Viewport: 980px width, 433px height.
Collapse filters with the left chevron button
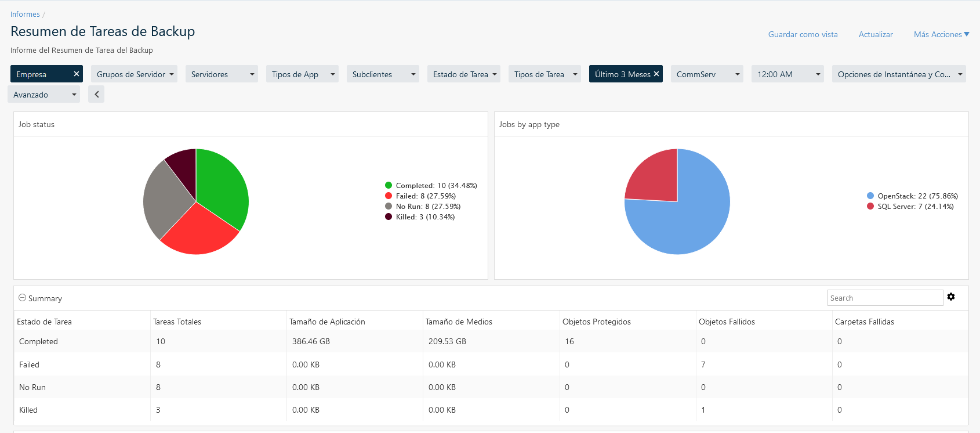(96, 94)
